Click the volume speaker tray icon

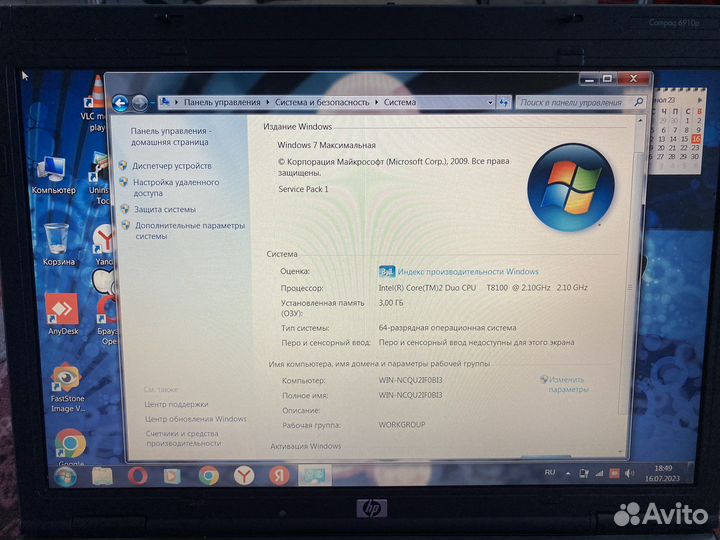coord(630,473)
